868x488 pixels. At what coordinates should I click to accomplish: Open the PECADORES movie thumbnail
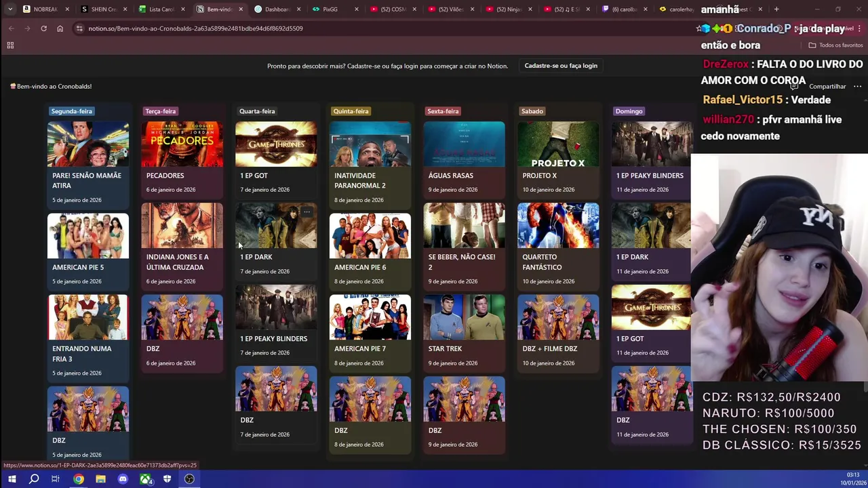tap(182, 144)
